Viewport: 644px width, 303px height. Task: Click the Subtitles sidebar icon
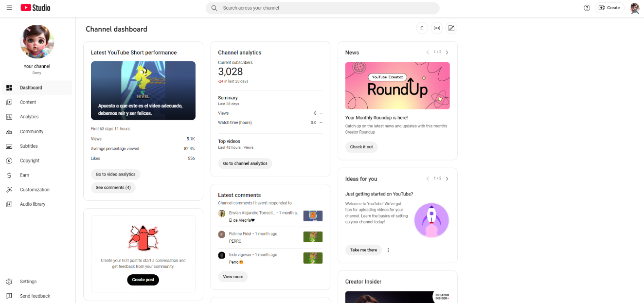[9, 146]
